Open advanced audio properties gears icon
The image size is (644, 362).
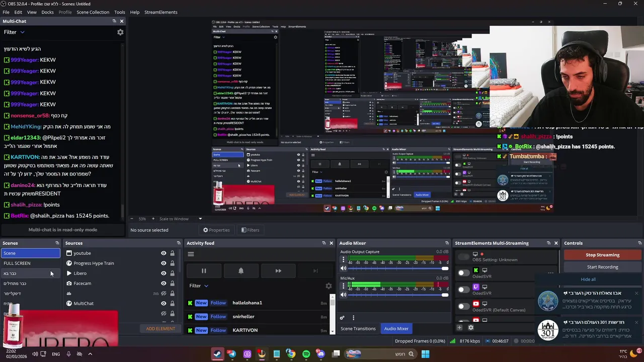(342, 318)
